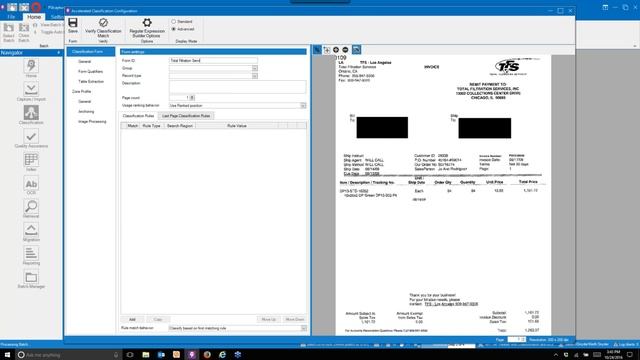Select Form Qualifiers in the tree
The image size is (640, 360).
point(90,71)
